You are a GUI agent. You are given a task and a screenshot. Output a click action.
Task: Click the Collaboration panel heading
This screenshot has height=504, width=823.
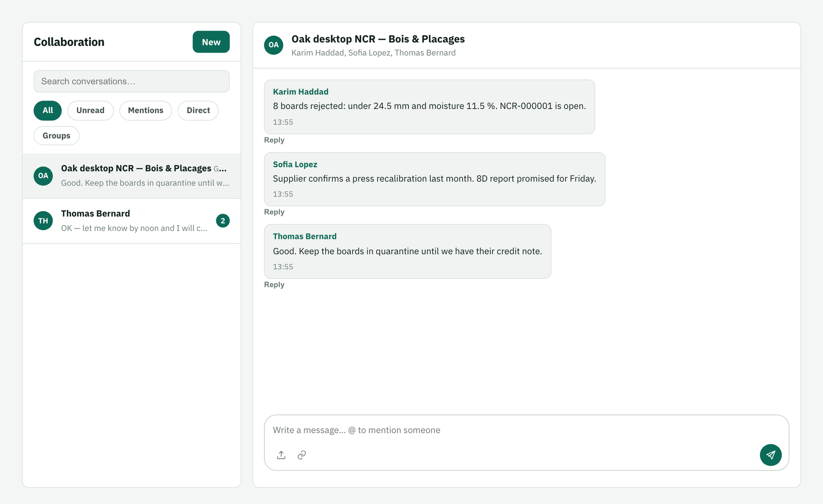pos(69,42)
